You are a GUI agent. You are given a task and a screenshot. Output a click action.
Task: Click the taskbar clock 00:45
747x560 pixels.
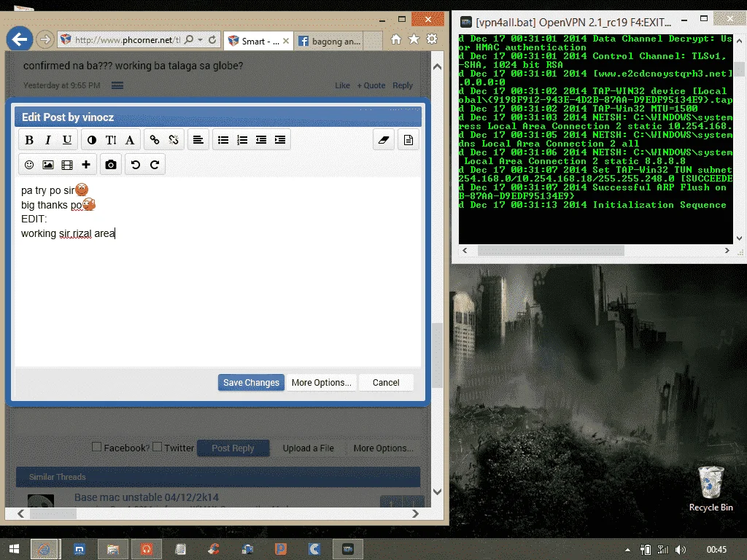click(x=716, y=550)
